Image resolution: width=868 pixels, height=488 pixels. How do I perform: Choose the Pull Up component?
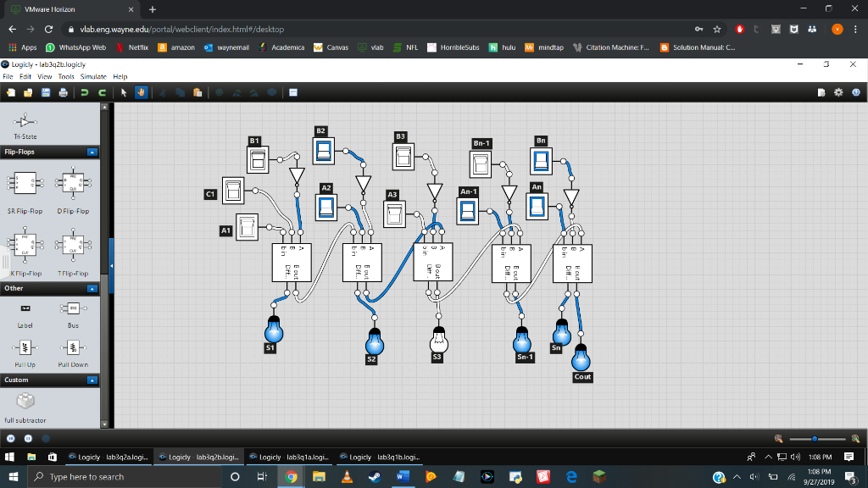[25, 347]
